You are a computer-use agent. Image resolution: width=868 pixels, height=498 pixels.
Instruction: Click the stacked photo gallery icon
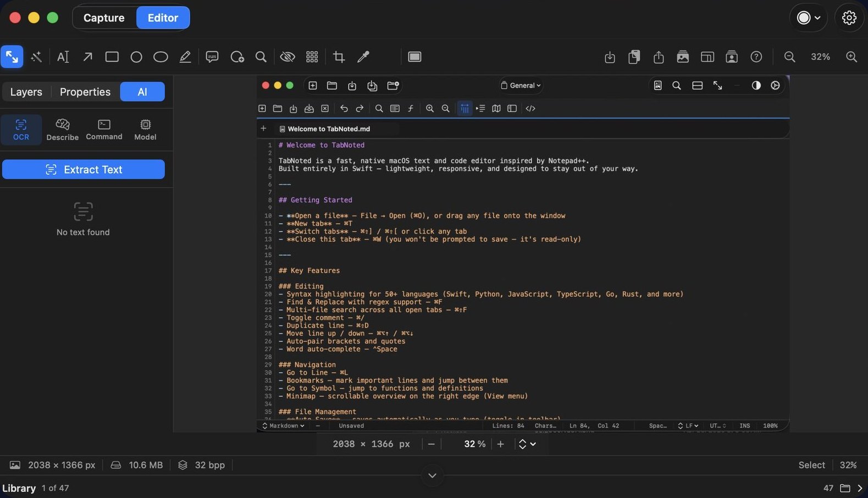pyautogui.click(x=683, y=57)
